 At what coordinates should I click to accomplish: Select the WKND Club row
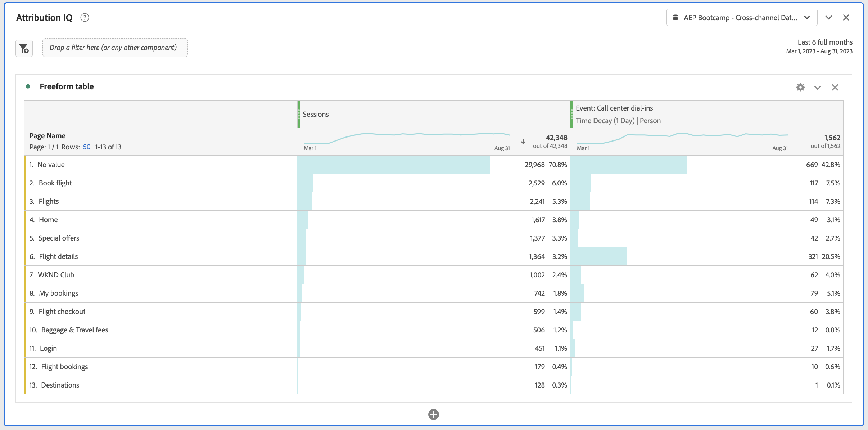point(434,275)
